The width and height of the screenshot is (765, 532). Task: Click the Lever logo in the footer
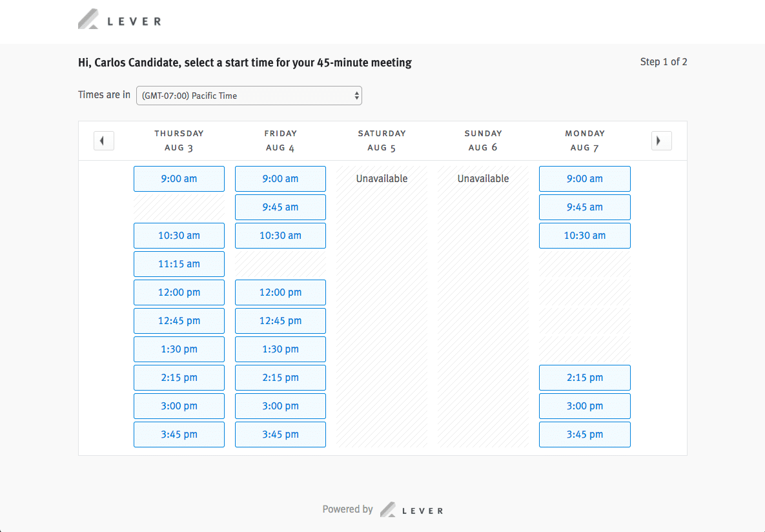[x=412, y=509]
